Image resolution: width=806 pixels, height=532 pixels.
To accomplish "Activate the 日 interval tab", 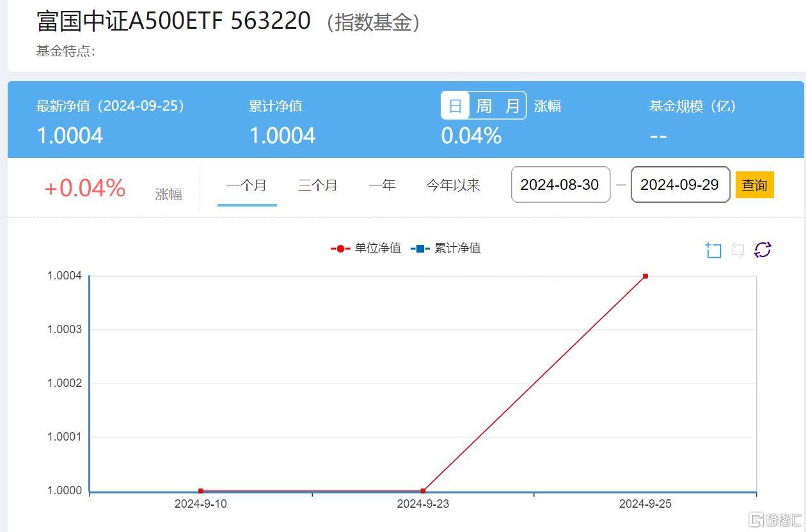I will (x=455, y=105).
